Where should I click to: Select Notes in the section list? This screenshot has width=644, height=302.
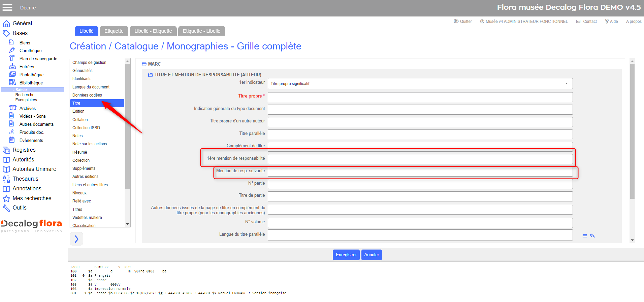(97, 136)
